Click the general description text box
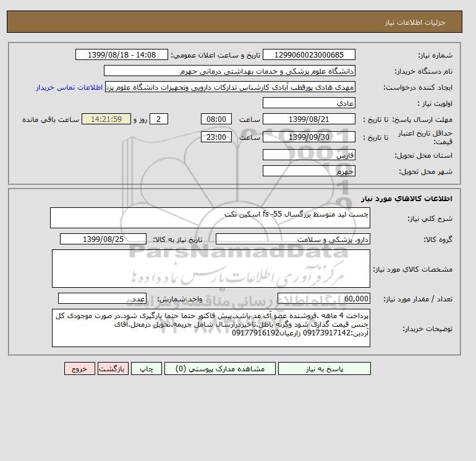Screen dimensions: 476x461 (x=210, y=218)
